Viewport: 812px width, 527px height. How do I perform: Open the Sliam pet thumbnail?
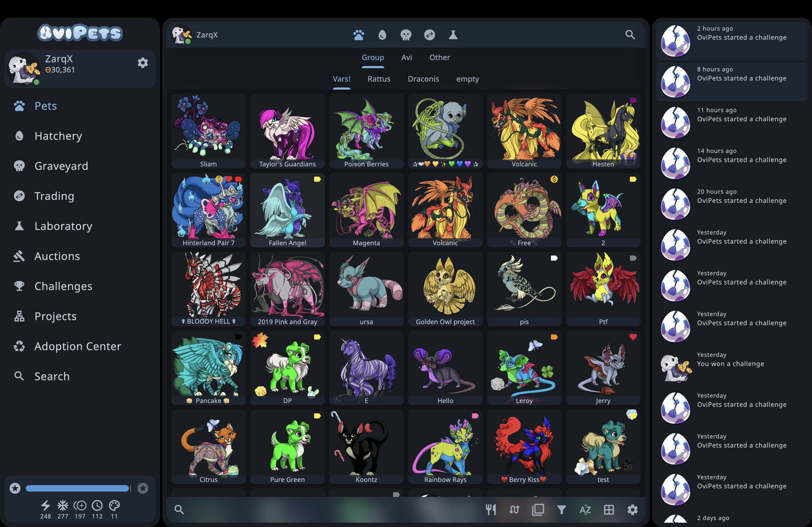pyautogui.click(x=208, y=131)
